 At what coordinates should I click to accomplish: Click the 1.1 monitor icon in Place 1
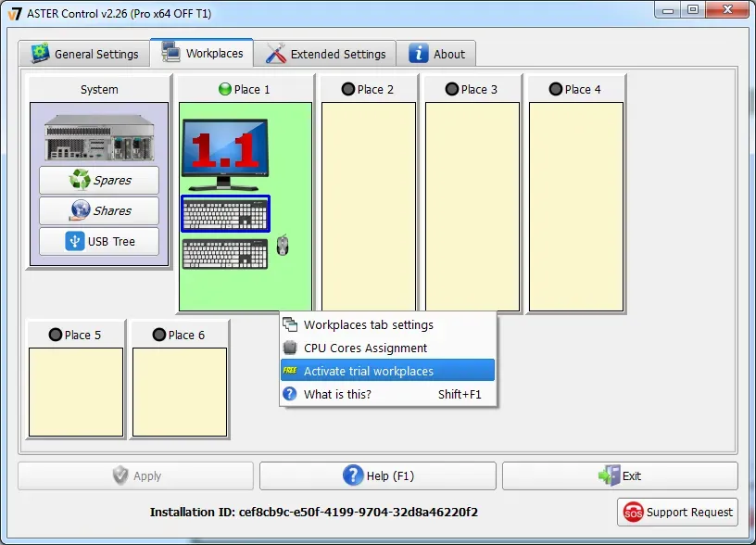225,153
